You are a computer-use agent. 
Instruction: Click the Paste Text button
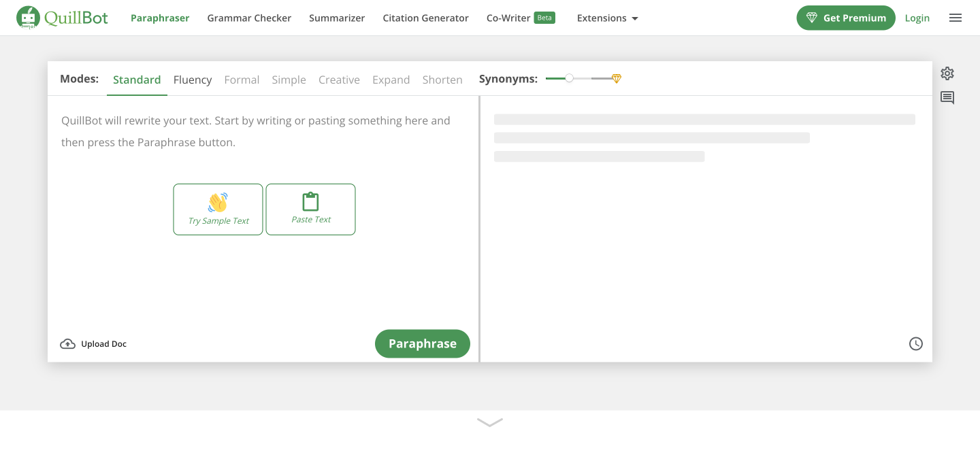pyautogui.click(x=310, y=209)
